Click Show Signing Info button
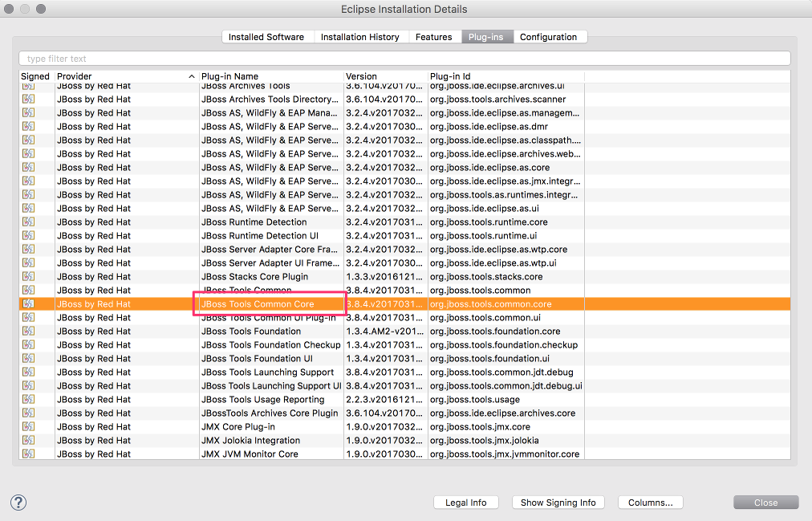The image size is (812, 521). pos(558,503)
